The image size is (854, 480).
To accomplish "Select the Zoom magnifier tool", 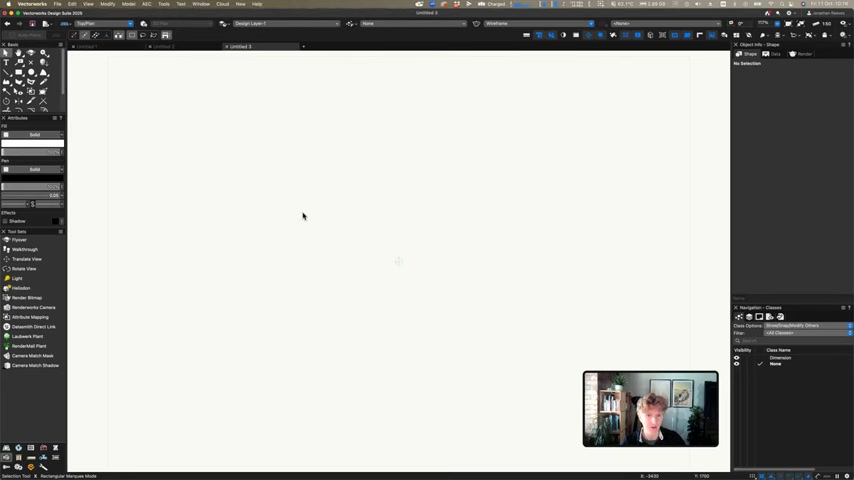I will pos(44,53).
